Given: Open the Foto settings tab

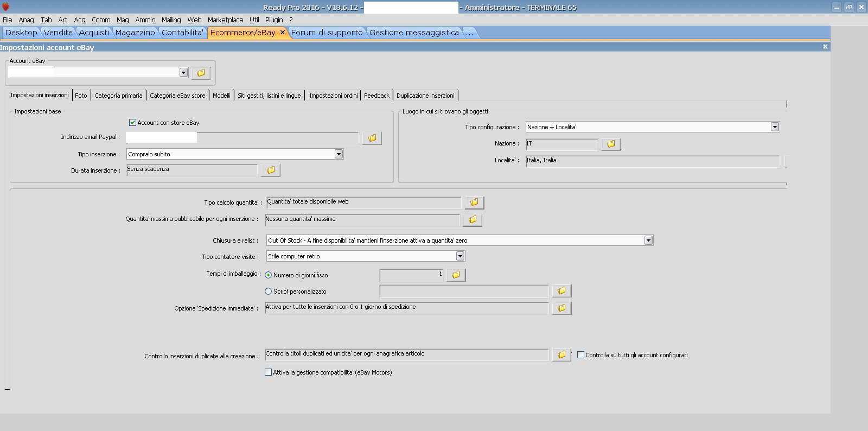Looking at the screenshot, I should tap(81, 96).
